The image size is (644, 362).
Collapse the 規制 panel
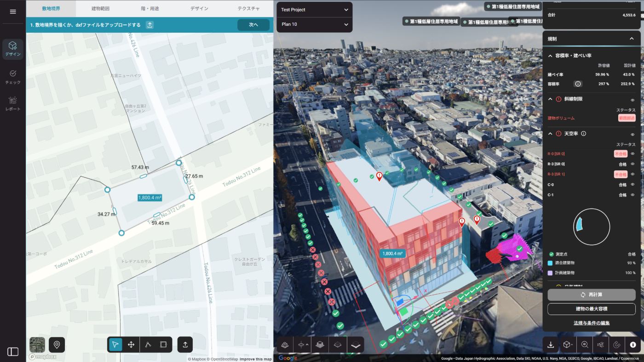tap(632, 39)
